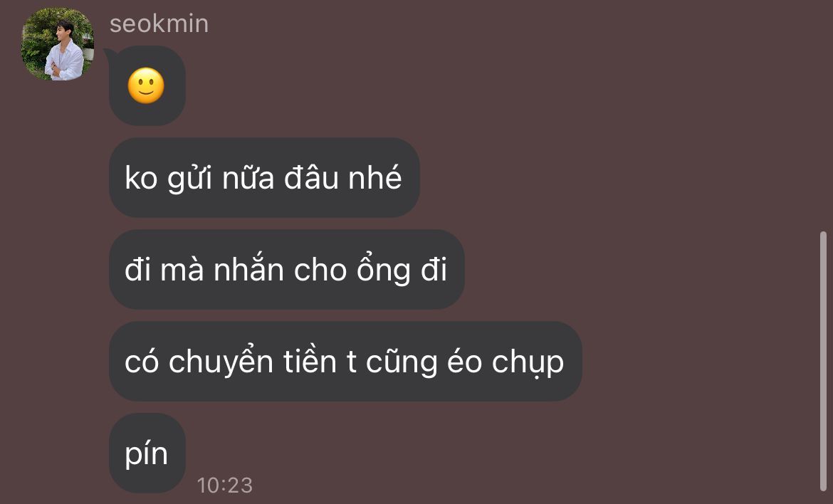The width and height of the screenshot is (833, 504).
Task: Click the word "chuyển" in the message
Action: tap(221, 363)
